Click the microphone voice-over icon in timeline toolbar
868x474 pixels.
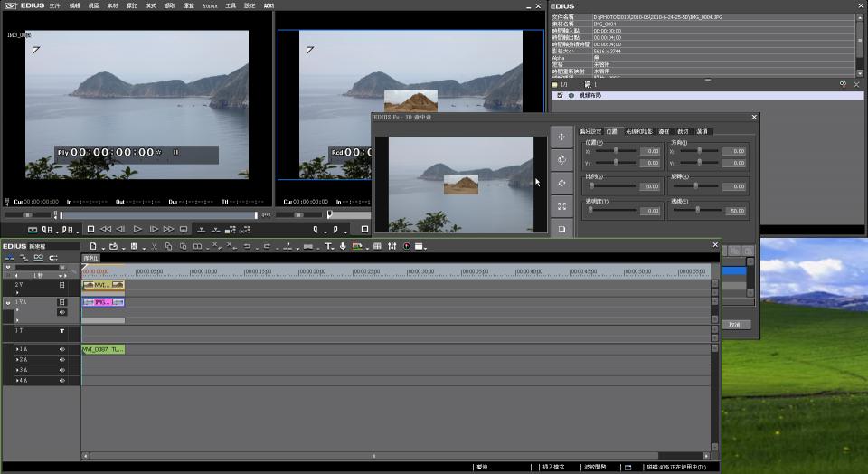[343, 246]
